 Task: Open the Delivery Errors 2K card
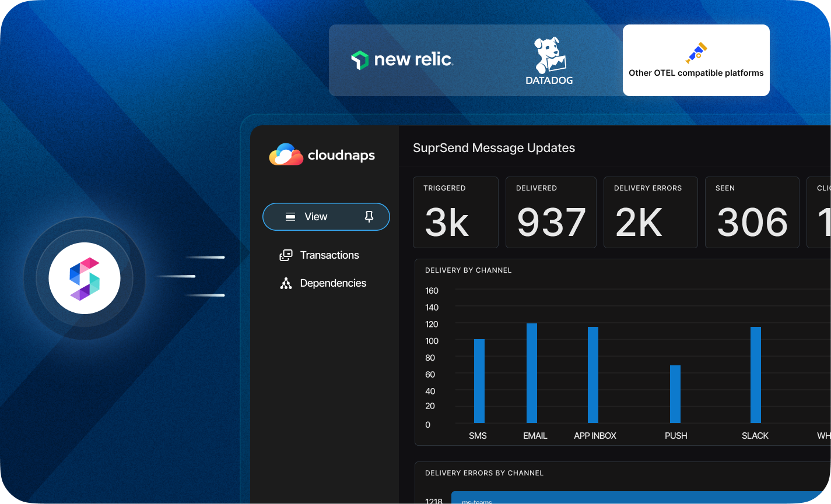[x=651, y=213]
